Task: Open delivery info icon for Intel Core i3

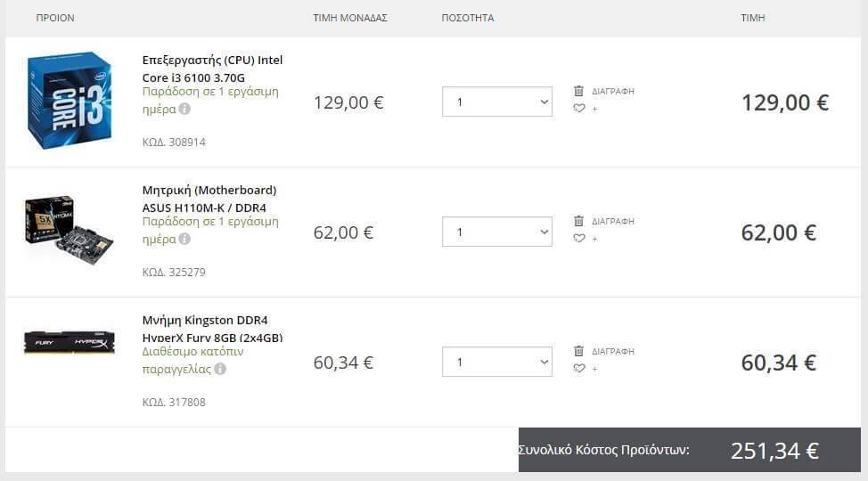Action: click(184, 109)
